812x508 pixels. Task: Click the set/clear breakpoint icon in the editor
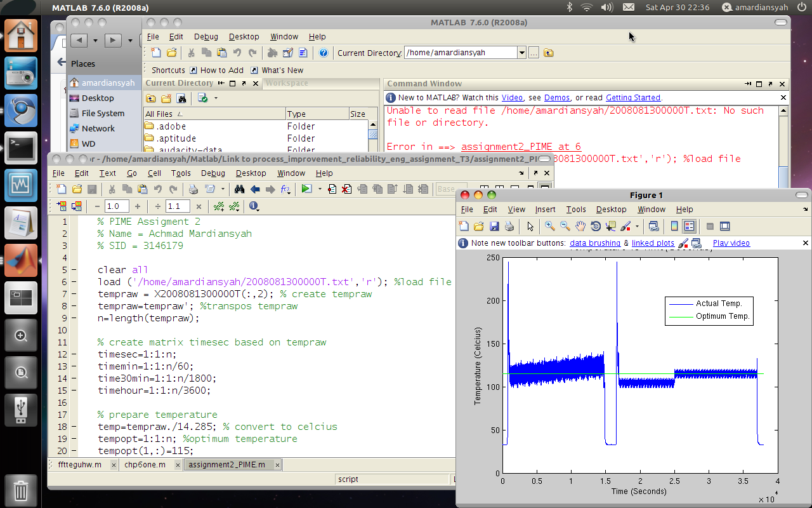coord(332,189)
